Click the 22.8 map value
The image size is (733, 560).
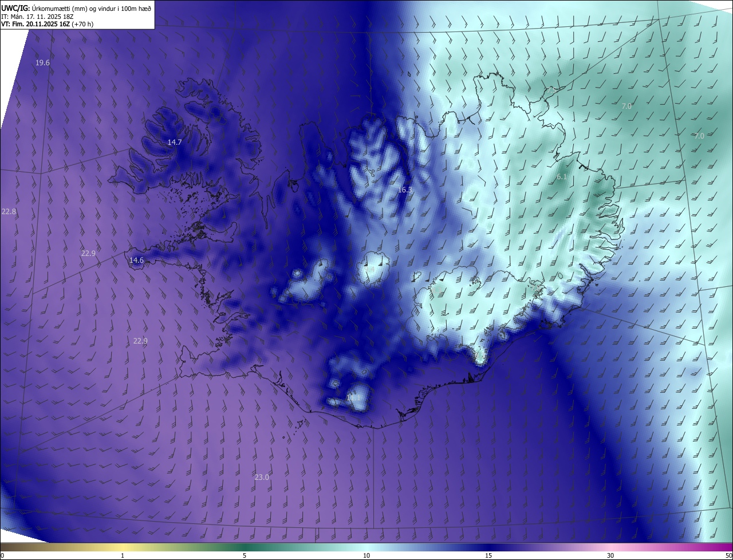(9, 211)
